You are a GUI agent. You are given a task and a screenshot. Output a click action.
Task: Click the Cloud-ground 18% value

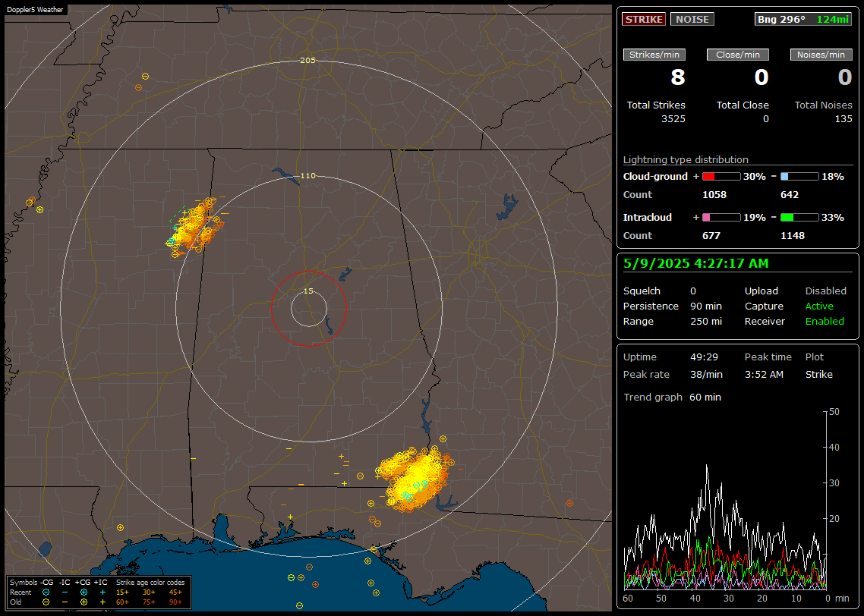[833, 177]
